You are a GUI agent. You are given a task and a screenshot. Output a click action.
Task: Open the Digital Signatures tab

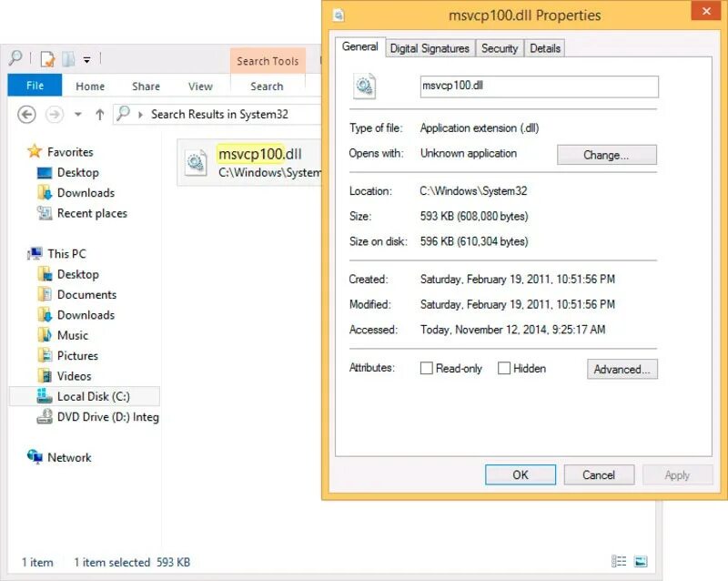(x=430, y=49)
